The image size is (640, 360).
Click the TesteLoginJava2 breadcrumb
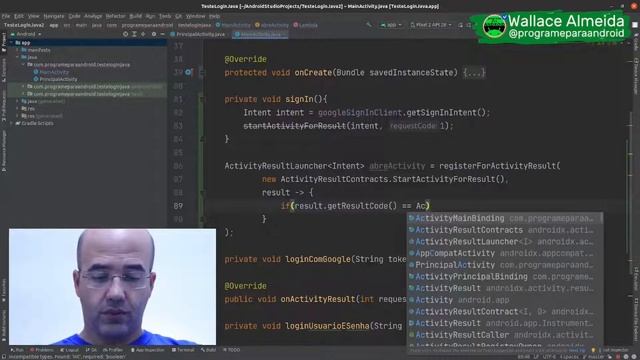pos(24,25)
